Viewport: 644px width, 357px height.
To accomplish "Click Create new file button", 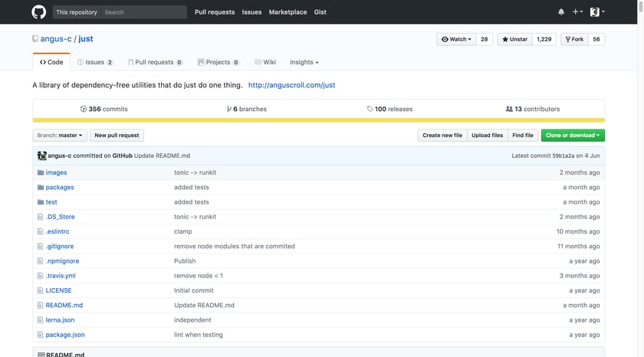I will point(442,136).
